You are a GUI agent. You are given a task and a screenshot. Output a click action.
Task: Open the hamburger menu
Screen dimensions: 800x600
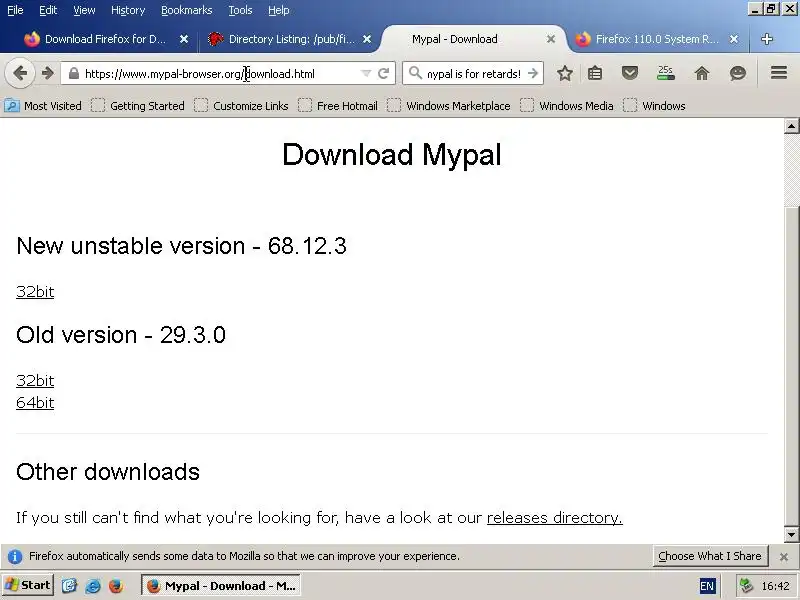click(779, 73)
